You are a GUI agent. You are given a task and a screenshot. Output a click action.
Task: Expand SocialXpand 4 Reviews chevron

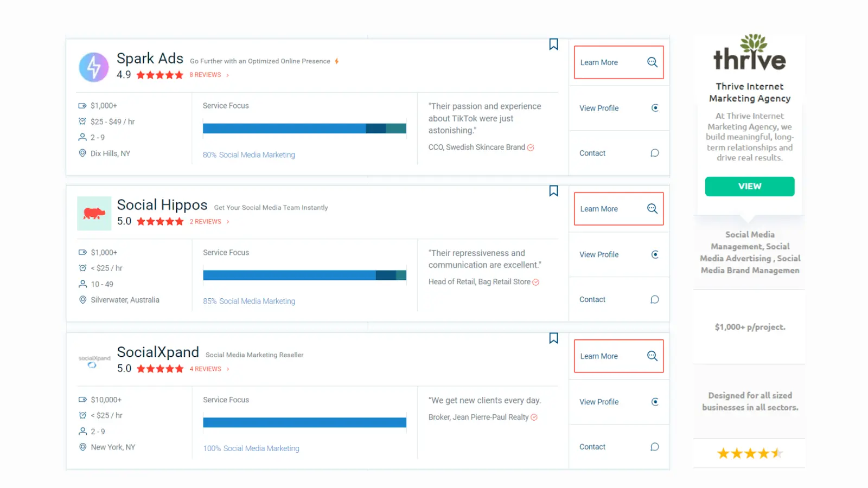pyautogui.click(x=227, y=369)
